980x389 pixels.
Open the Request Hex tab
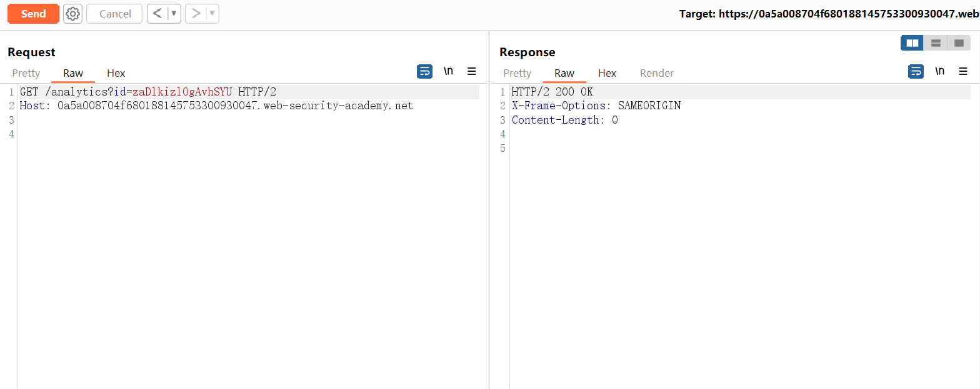pyautogui.click(x=116, y=73)
